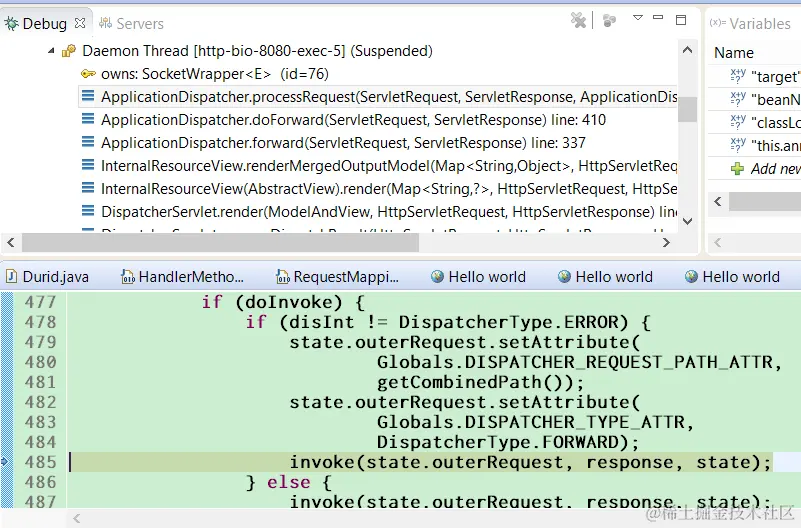Click the grouped circles icon in Debug toolbar
Viewport: 801px width, 528px height.
tap(609, 20)
